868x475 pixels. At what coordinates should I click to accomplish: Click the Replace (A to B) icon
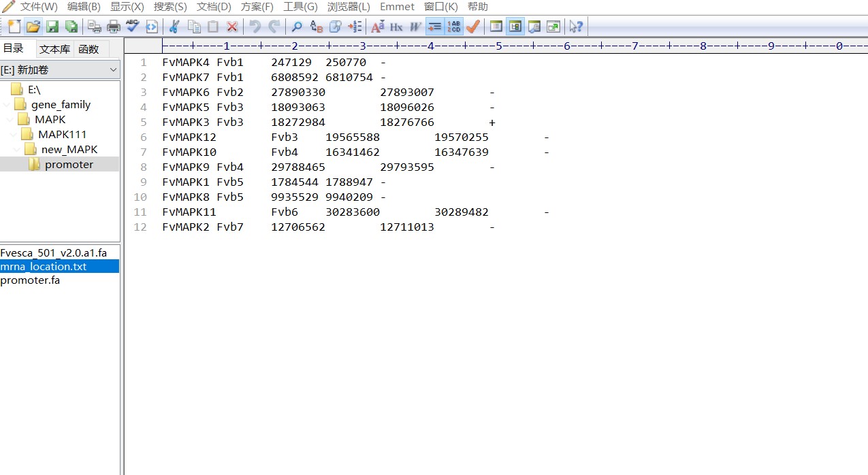tap(316, 27)
